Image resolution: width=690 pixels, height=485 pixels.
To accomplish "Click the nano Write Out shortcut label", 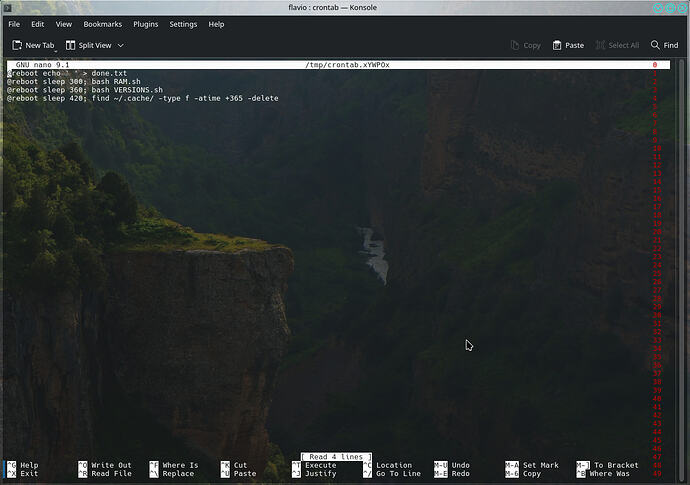I will tap(111, 465).
